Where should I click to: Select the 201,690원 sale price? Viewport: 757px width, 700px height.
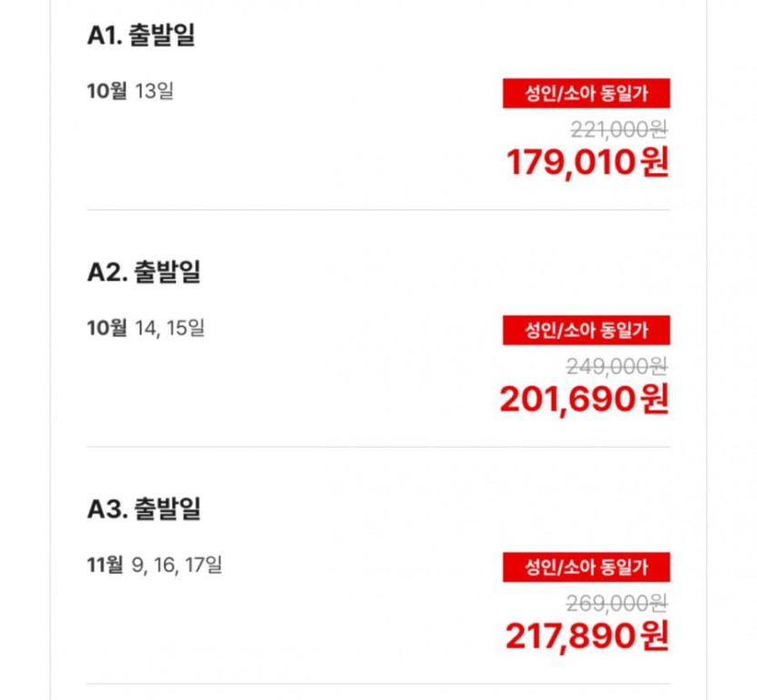tap(585, 399)
